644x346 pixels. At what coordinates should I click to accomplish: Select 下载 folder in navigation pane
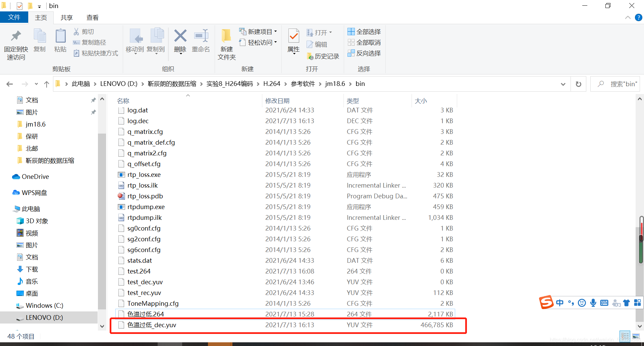27,269
